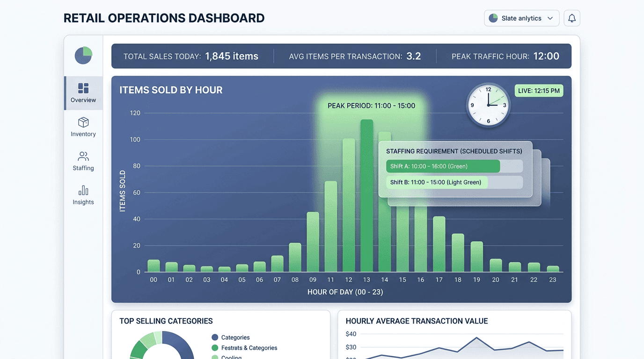Click the transaction value line chart peak

tap(477, 337)
